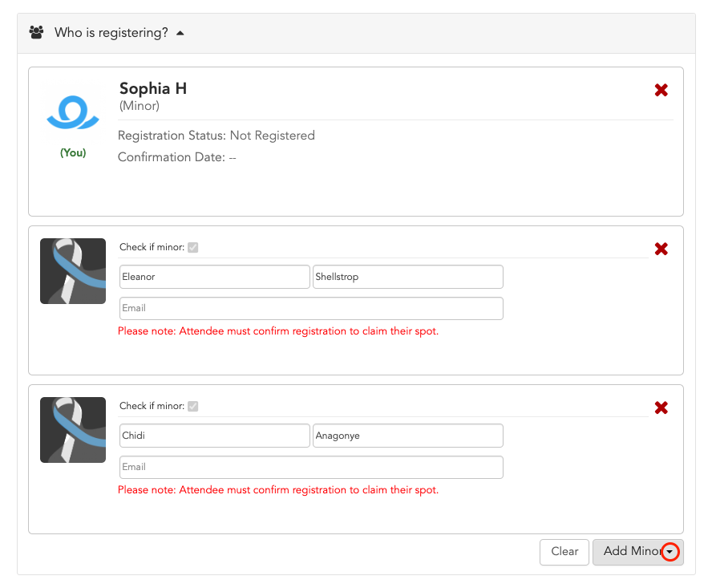The image size is (708, 588).
Task: Focus the first name field containing Chidi
Action: [214, 436]
